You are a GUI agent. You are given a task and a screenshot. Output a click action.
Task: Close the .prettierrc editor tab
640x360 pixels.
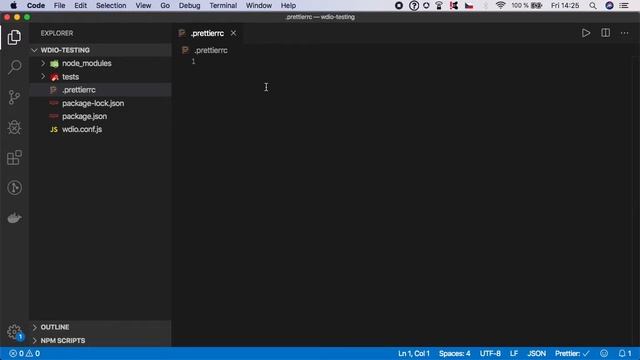[x=233, y=33]
